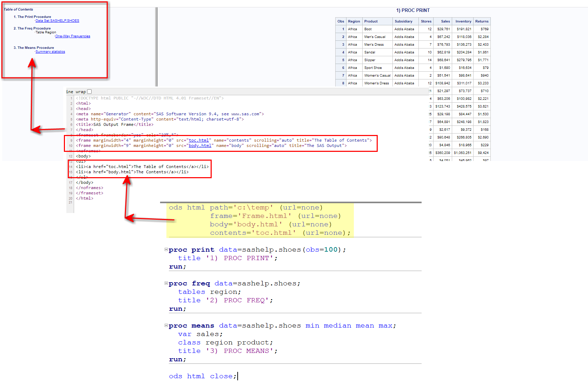Click the toc.html link in the frame tag

click(199, 140)
